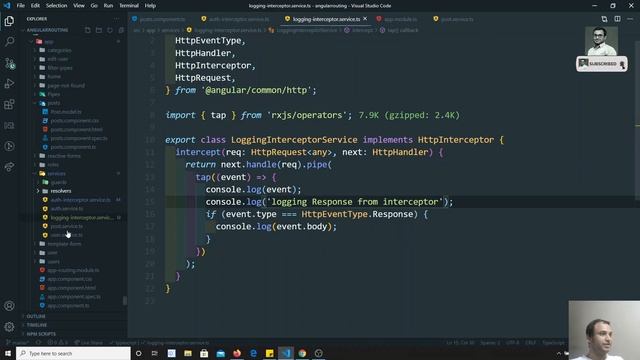This screenshot has width=640, height=360.
Task: Open app-routing.module.ts in file tree
Action: coord(73,270)
